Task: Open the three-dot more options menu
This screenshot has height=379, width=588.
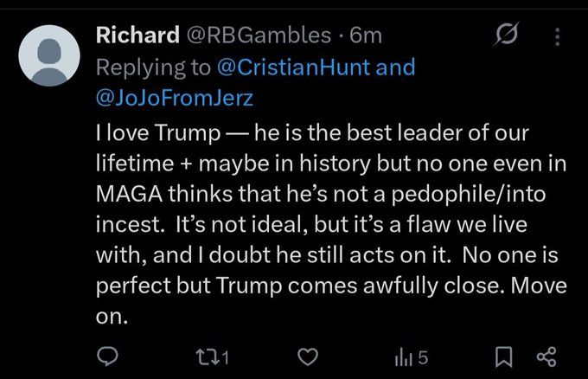Action: [557, 37]
